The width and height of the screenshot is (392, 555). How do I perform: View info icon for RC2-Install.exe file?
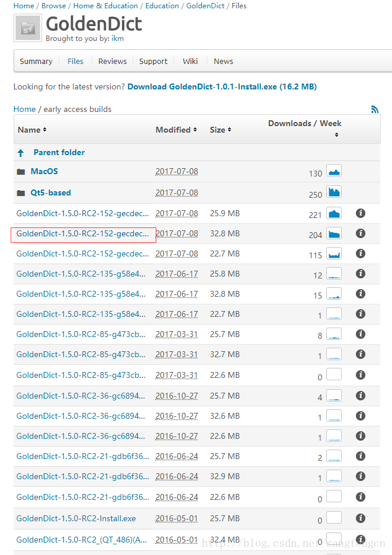(x=361, y=518)
